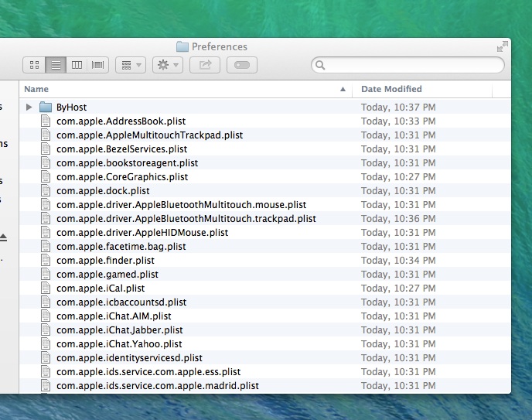Select com.apple.icbaccountsd.plist file icon

(x=46, y=302)
